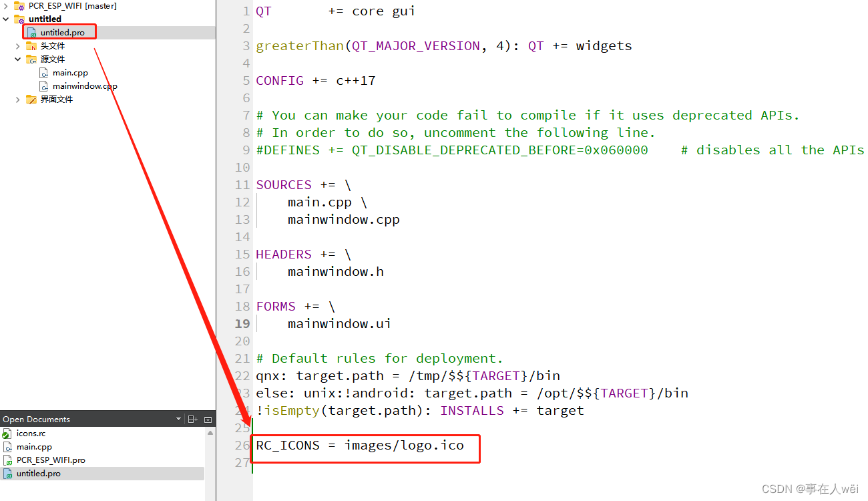Select PCR_ESP_WIFI [master] project label
Viewport: 868px width, 501px height.
[x=72, y=6]
